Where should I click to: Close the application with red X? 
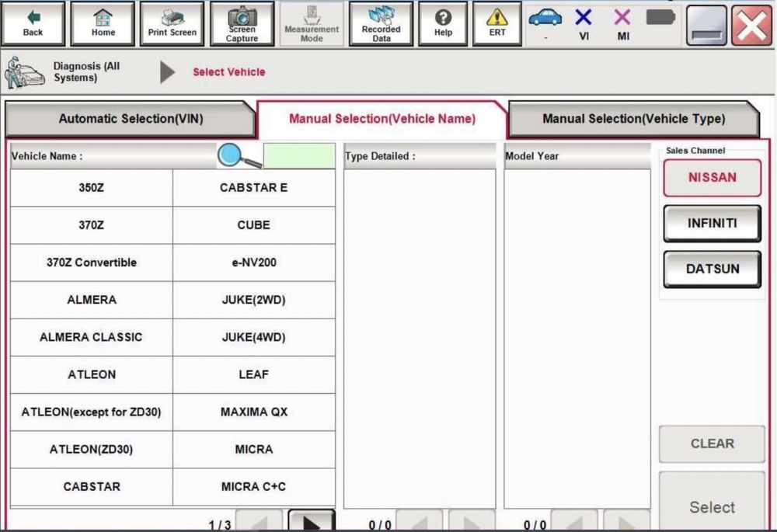click(751, 25)
